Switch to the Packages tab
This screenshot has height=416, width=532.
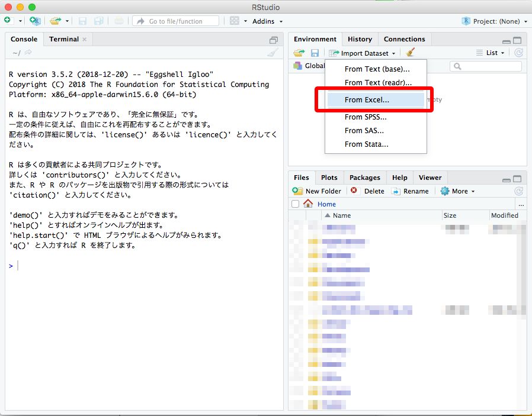(365, 178)
